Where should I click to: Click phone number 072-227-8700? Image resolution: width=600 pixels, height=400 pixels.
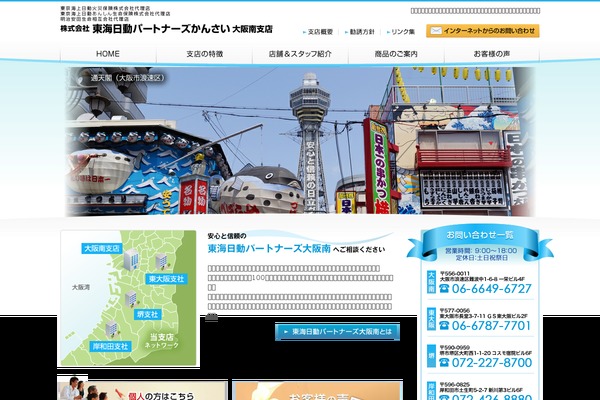tap(492, 363)
